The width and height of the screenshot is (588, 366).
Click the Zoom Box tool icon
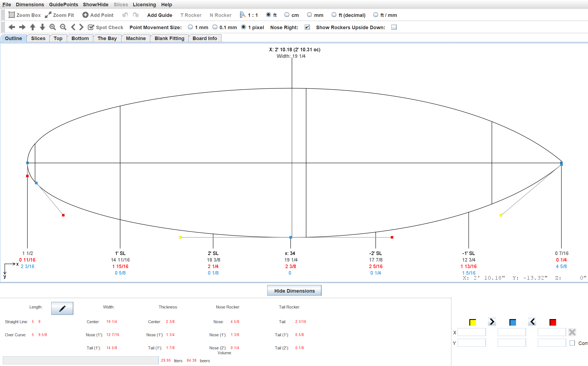coord(11,15)
